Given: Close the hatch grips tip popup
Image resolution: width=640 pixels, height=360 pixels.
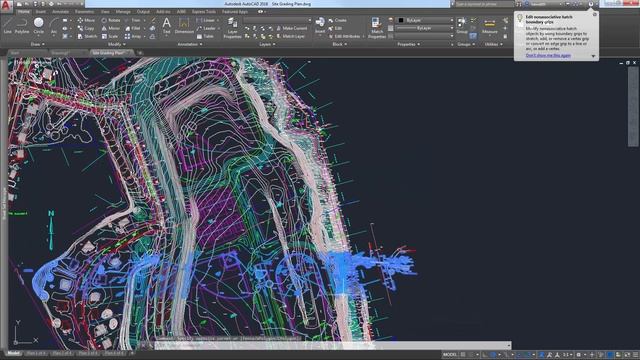Looking at the screenshot, I should pyautogui.click(x=595, y=14).
